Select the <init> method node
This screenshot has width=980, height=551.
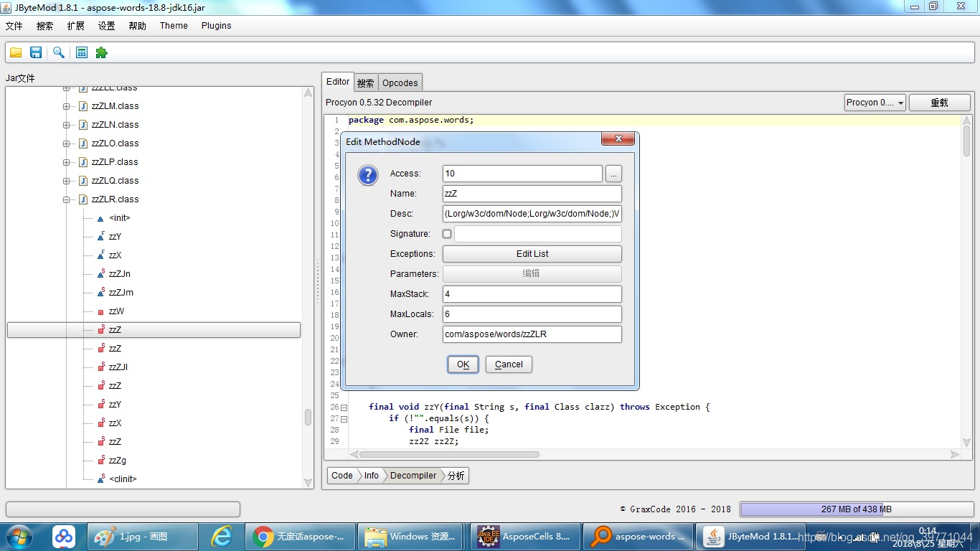119,218
